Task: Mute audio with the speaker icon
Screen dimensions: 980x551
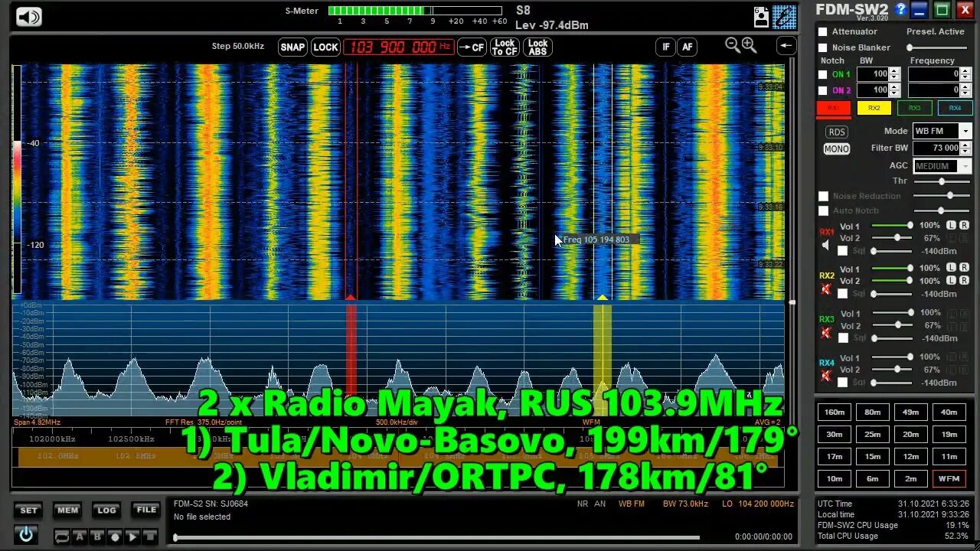Action: (x=28, y=17)
